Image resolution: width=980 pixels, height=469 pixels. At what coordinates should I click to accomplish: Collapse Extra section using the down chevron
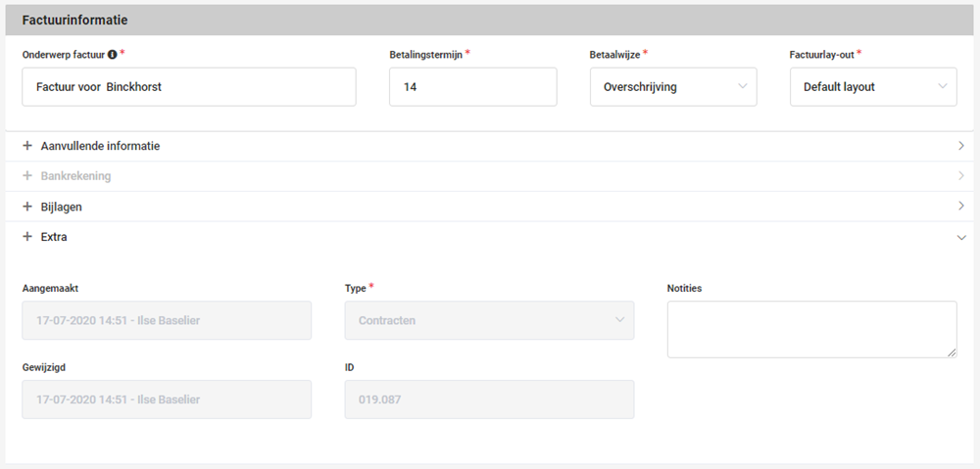[x=961, y=237]
